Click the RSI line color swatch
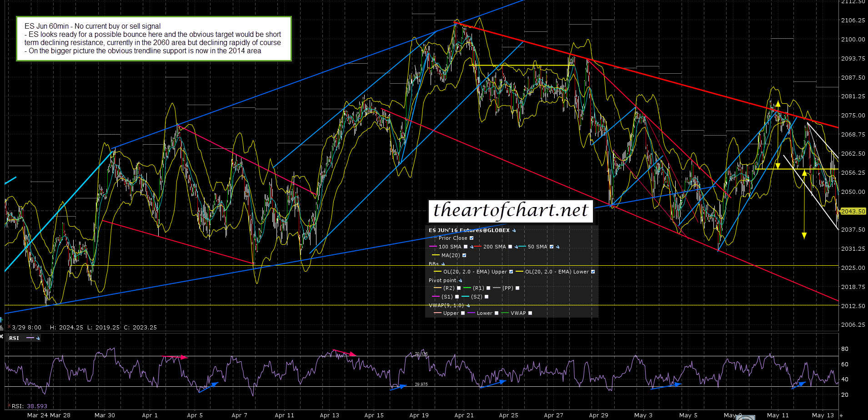Viewport: 868px width, 420px height. pyautogui.click(x=30, y=338)
